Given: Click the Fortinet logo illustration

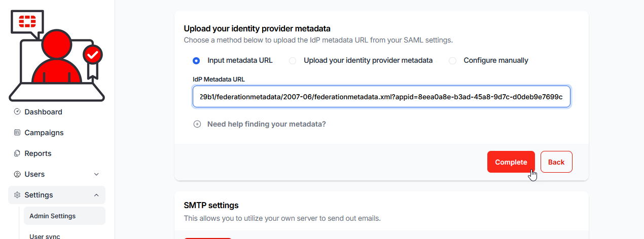Looking at the screenshot, I should [x=57, y=55].
